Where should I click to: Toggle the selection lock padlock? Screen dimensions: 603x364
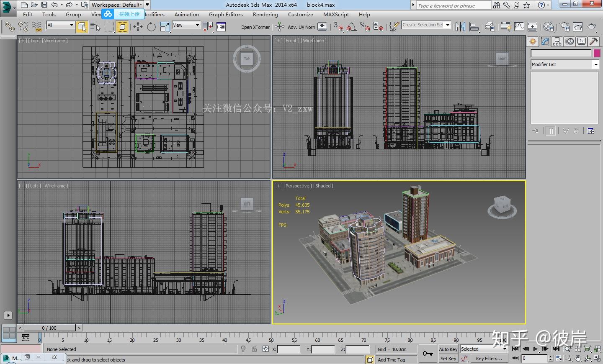pos(254,349)
